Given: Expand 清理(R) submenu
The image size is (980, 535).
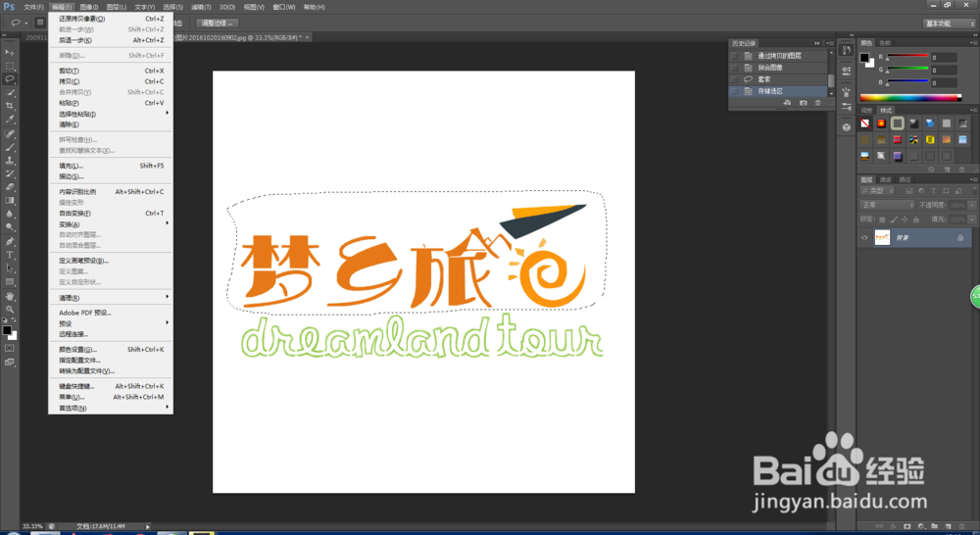Looking at the screenshot, I should pos(110,298).
